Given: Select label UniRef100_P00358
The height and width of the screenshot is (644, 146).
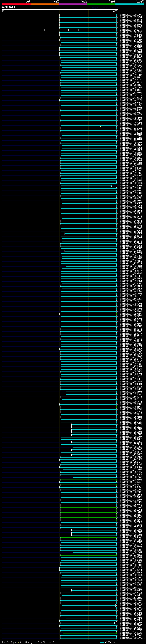Looking at the screenshot, I should pos(131,487).
